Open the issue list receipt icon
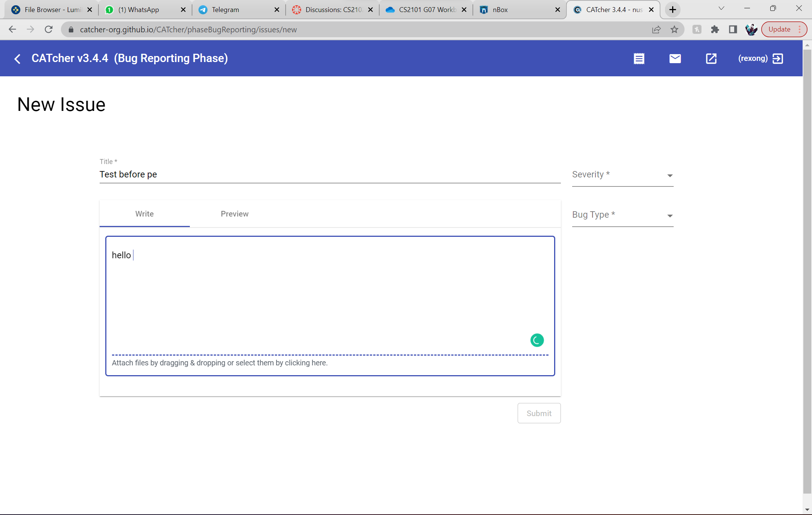 [x=639, y=59]
